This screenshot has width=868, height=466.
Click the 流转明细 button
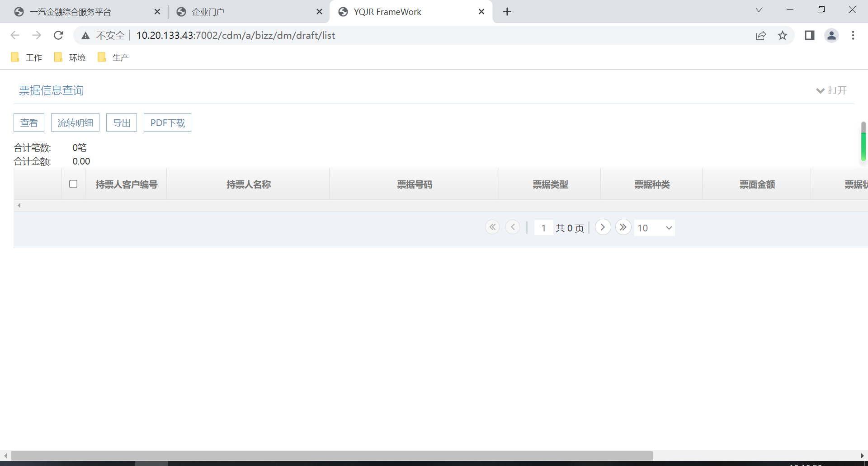(75, 122)
